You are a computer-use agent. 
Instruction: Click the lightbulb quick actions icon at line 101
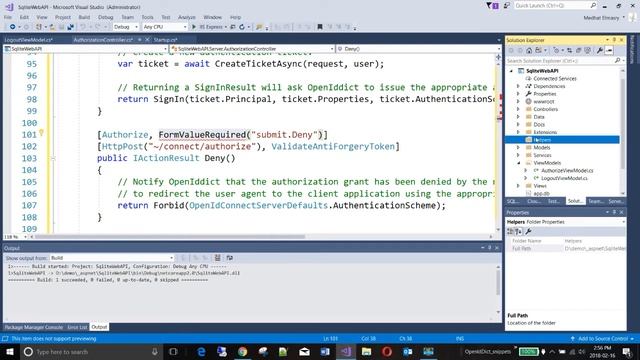(41, 133)
